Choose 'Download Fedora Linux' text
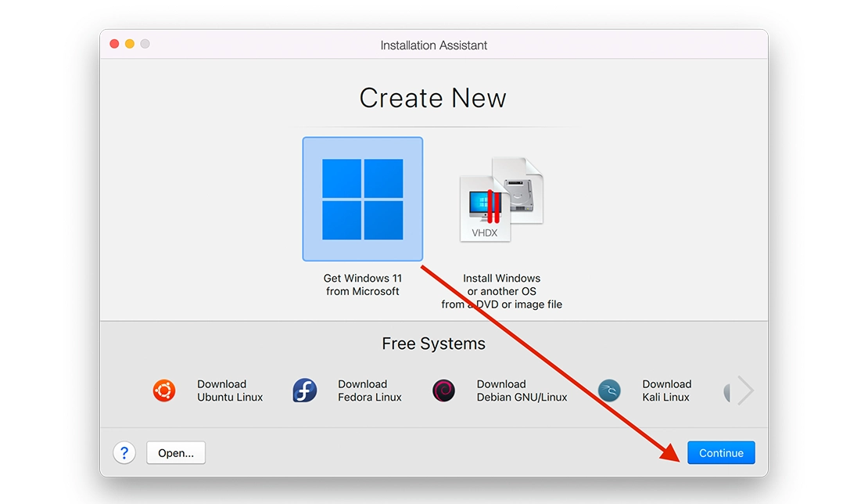The width and height of the screenshot is (868, 504). 369,391
